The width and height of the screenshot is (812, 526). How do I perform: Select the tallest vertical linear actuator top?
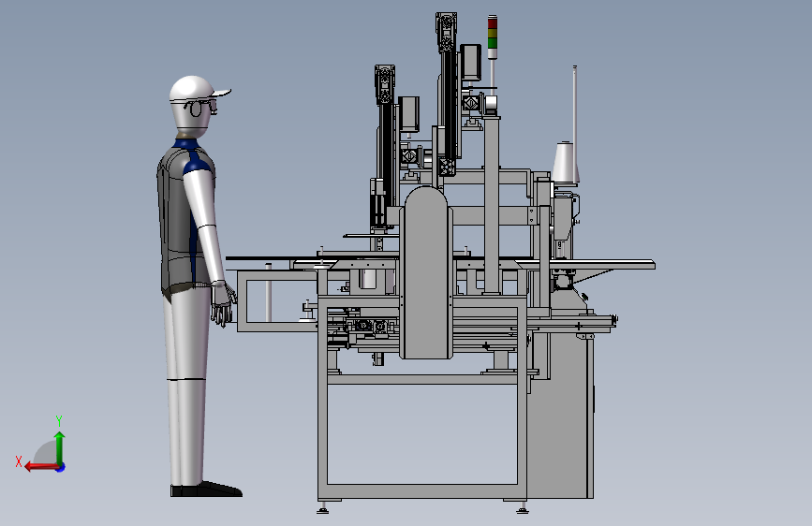[446, 32]
